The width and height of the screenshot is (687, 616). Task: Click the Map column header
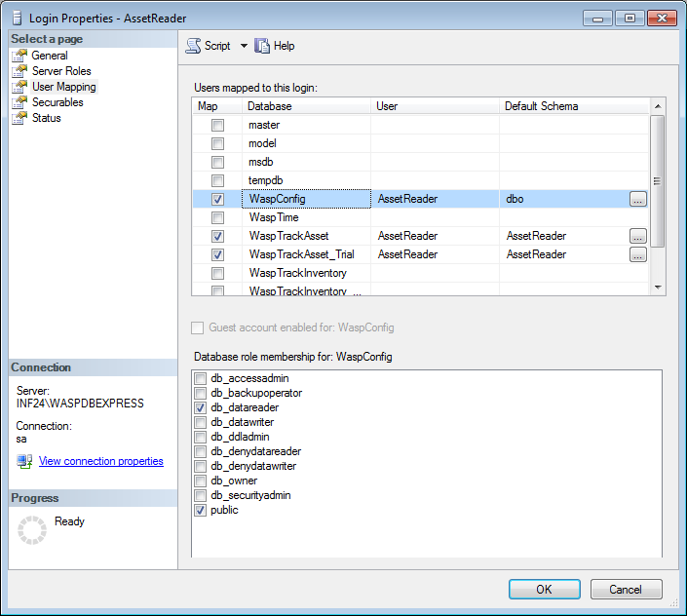point(217,106)
